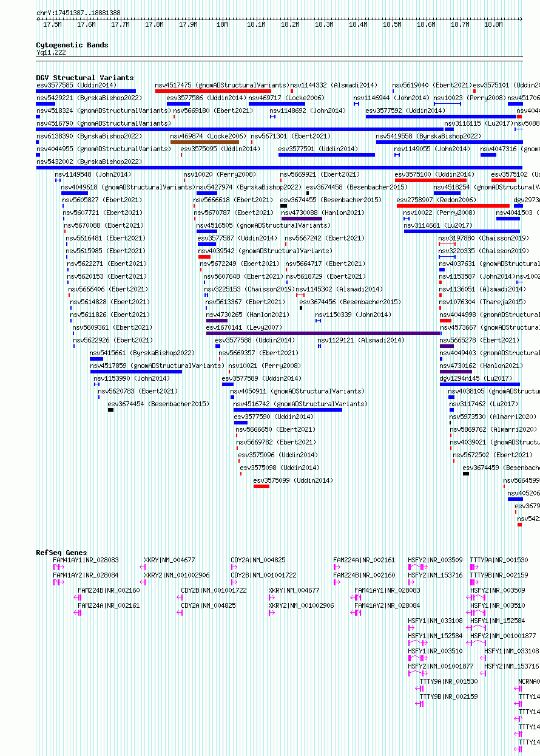This screenshot has height=756, width=540.
Task: Click the red bar under esv3575100
Action: (430, 180)
